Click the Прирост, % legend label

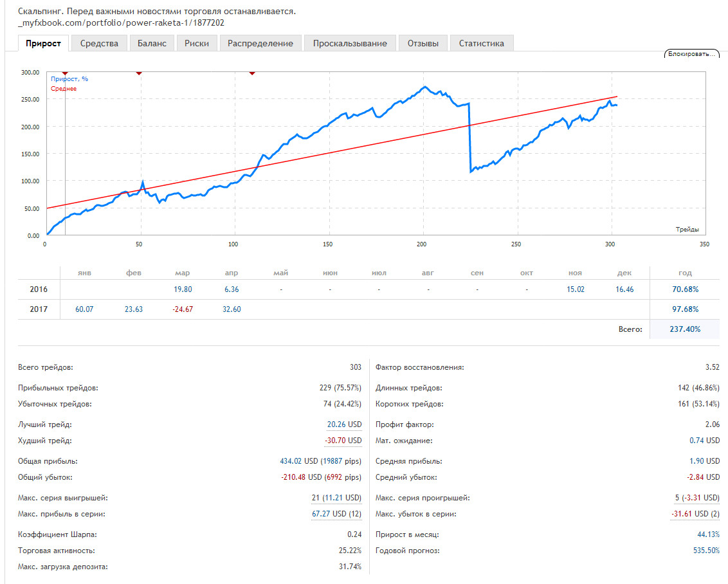point(69,79)
